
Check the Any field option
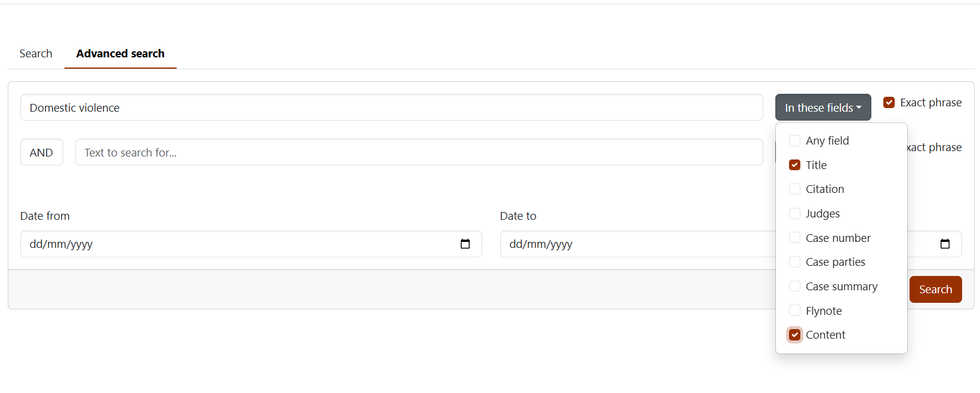pyautogui.click(x=794, y=140)
